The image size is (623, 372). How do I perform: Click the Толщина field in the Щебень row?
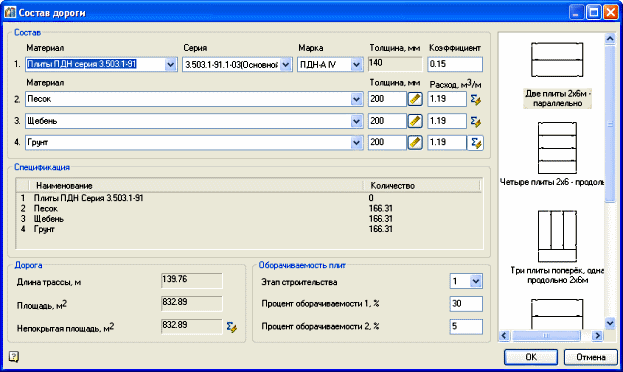(387, 121)
